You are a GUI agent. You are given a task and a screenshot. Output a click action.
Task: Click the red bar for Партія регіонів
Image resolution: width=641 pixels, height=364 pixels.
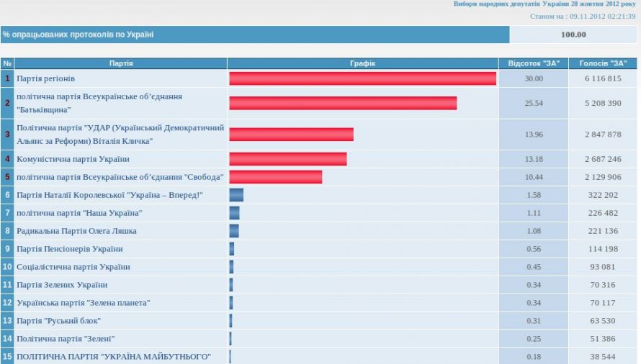(x=362, y=78)
